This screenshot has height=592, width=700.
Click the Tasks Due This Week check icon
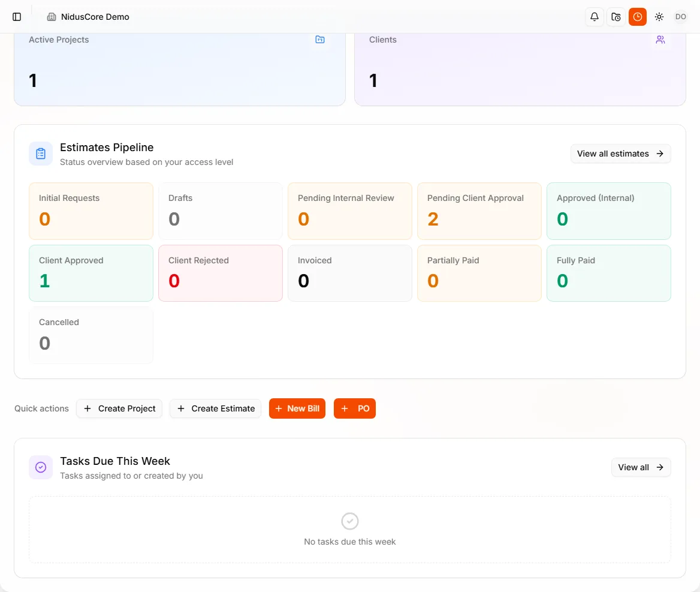coord(41,467)
